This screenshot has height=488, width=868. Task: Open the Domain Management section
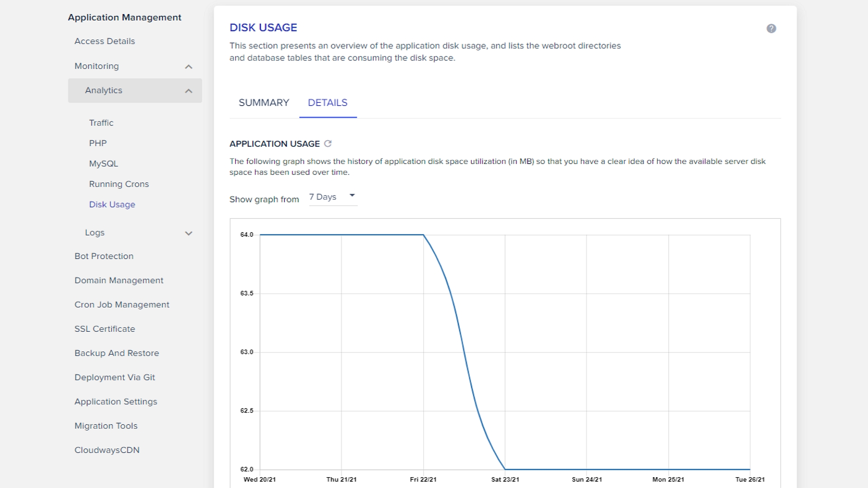coord(118,280)
